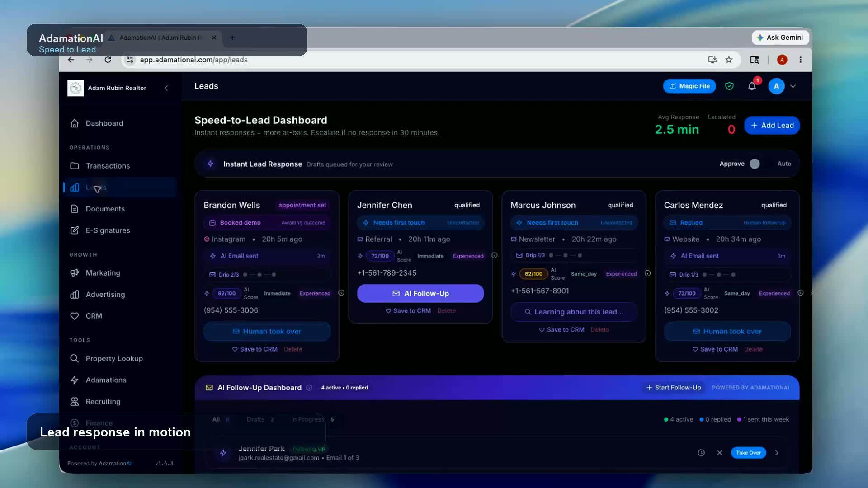Click Learning about this lead button
868x488 pixels.
click(574, 312)
